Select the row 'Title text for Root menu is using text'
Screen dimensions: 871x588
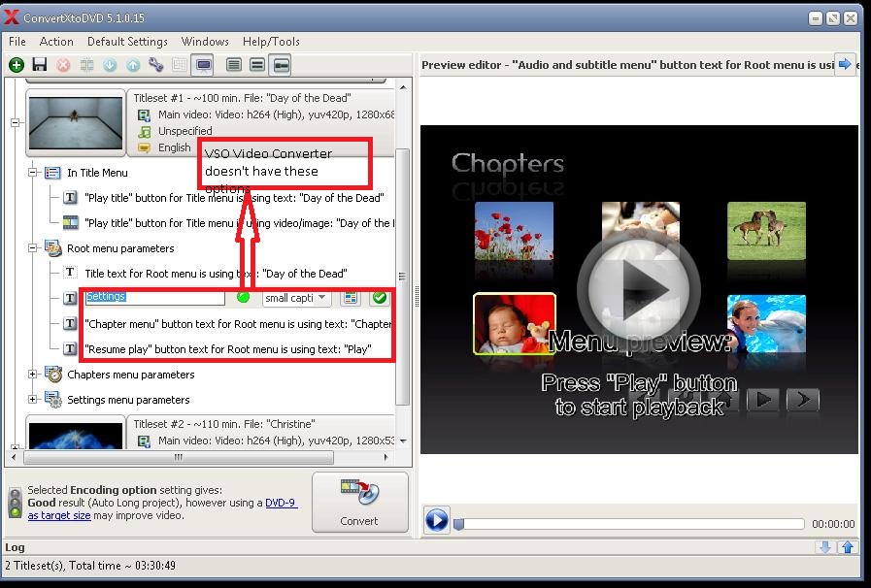(x=216, y=274)
